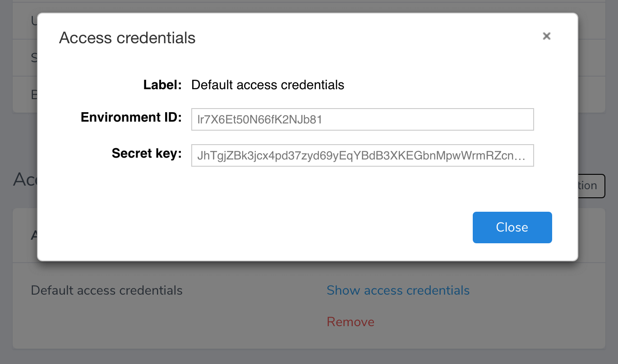Click the obscured row starting with "S"
The image size is (618, 364).
pos(34,57)
